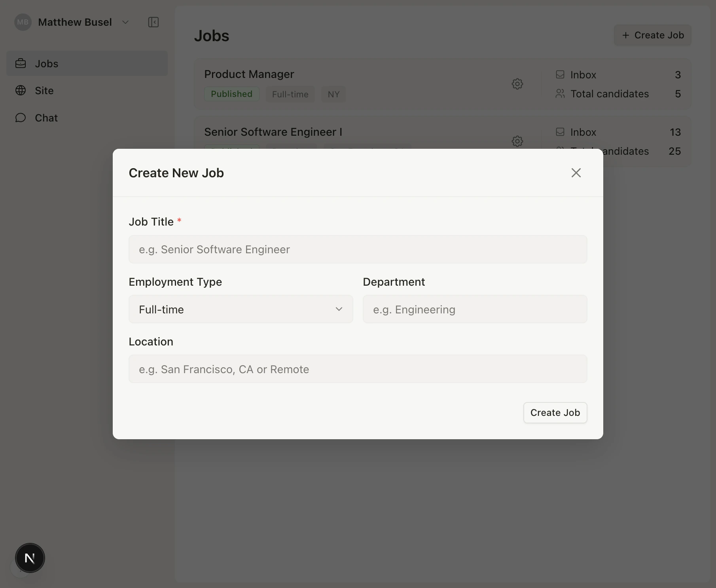Click the Total candidates people icon
This screenshot has height=588, width=716.
[x=560, y=94]
